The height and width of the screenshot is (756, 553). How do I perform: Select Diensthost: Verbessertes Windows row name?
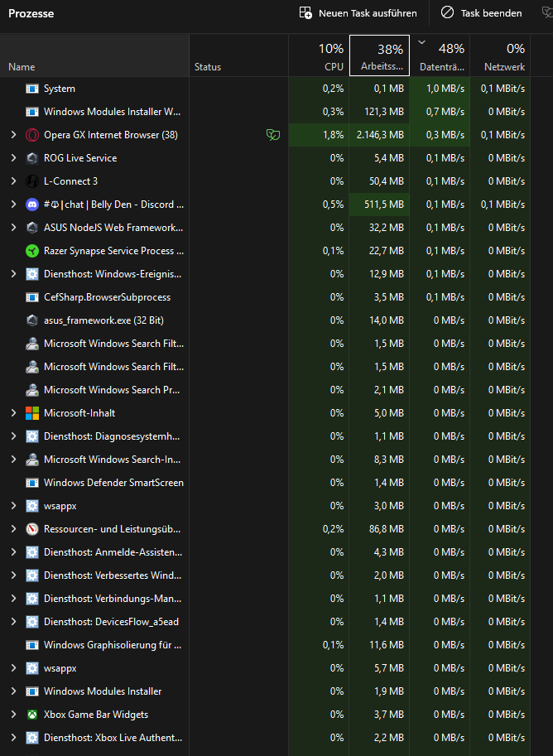click(113, 575)
